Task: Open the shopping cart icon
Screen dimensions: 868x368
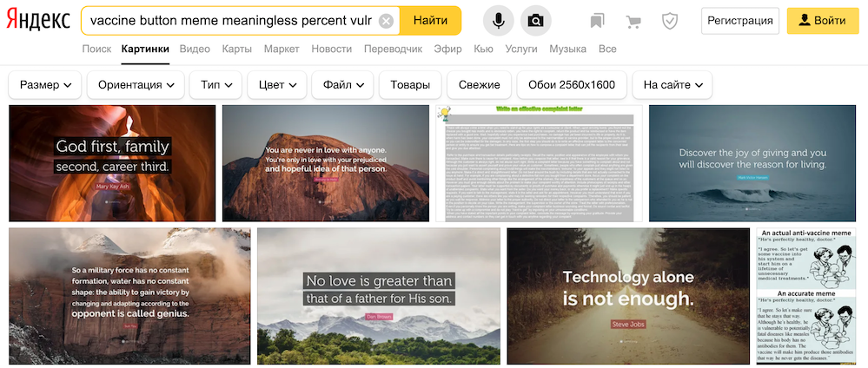Action: click(x=633, y=21)
